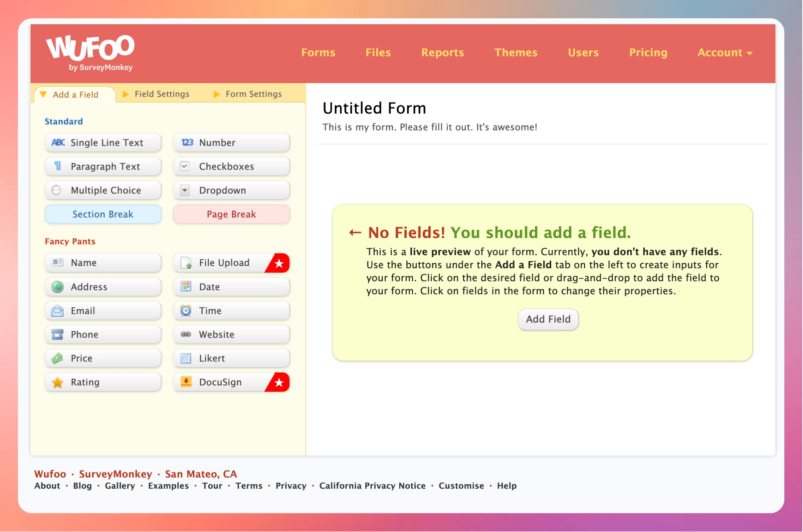
Task: Add a Single Line Text field
Action: coord(103,143)
